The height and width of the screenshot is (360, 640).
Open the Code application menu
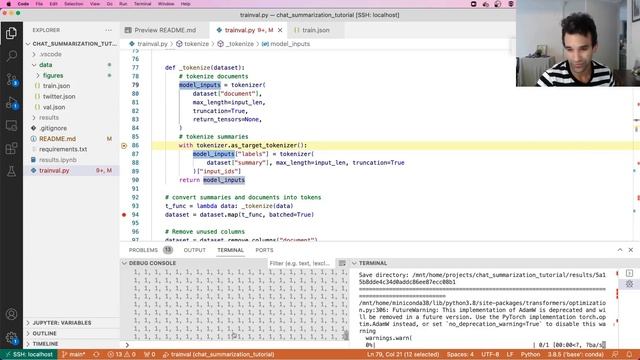(x=23, y=4)
